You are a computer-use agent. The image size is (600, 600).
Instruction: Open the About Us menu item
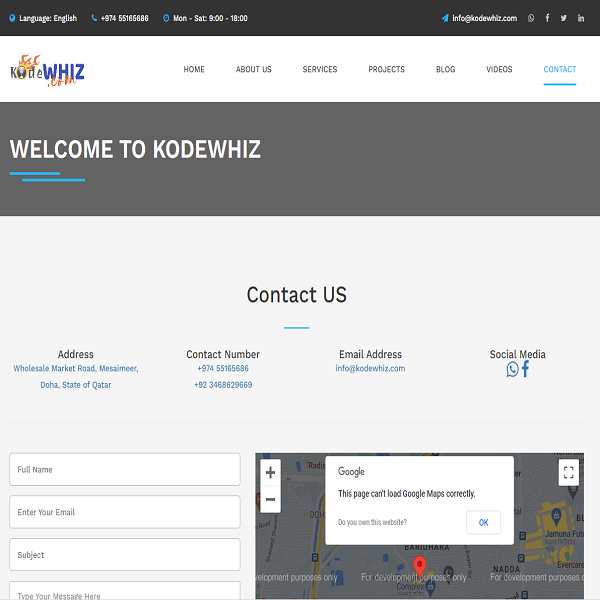[x=253, y=69]
